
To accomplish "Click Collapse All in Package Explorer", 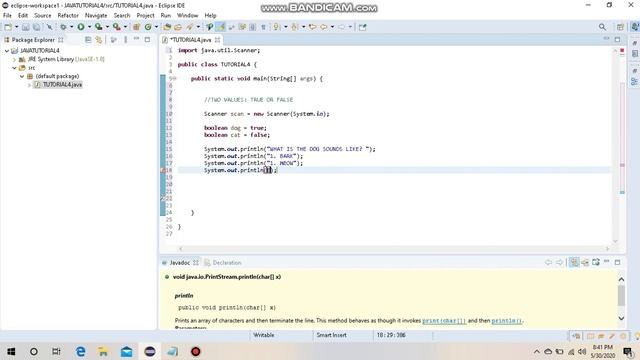I will pyautogui.click(x=88, y=40).
